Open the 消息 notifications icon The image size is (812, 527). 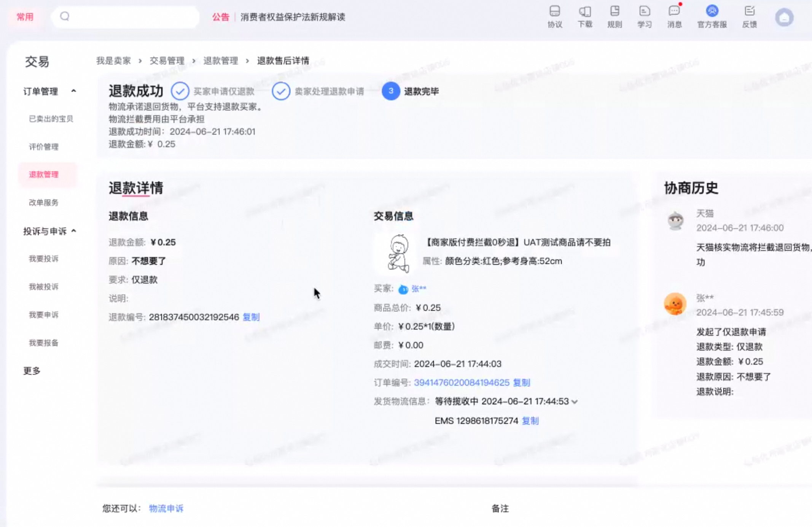coord(674,17)
